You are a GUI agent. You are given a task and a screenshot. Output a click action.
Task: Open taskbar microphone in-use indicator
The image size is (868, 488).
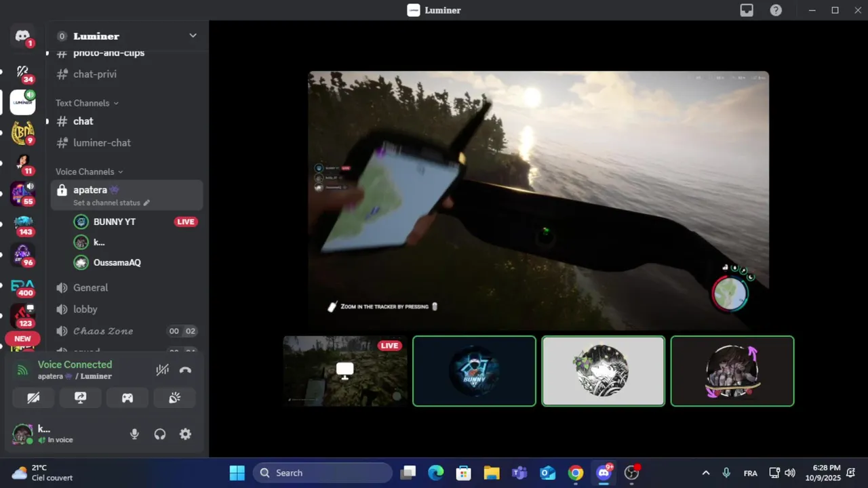point(726,472)
